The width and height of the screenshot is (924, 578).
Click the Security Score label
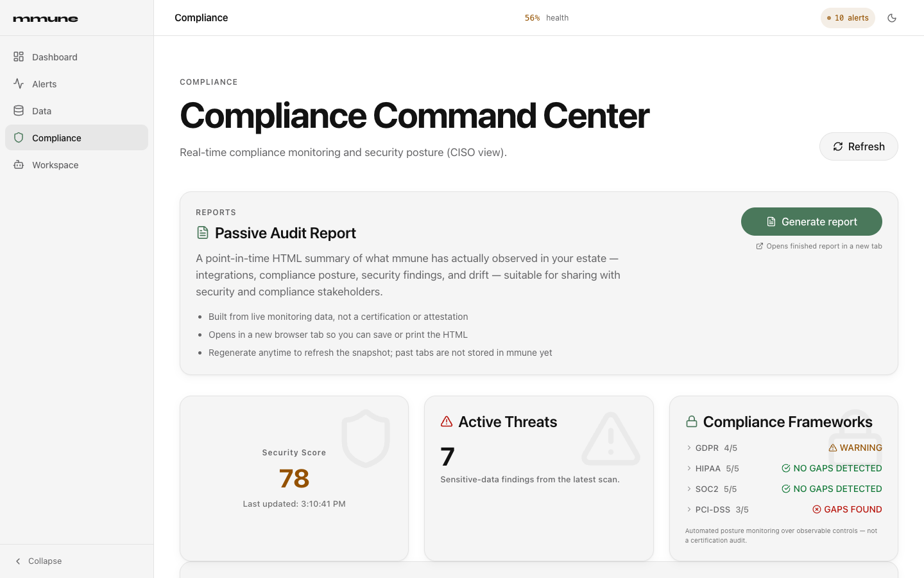click(294, 453)
